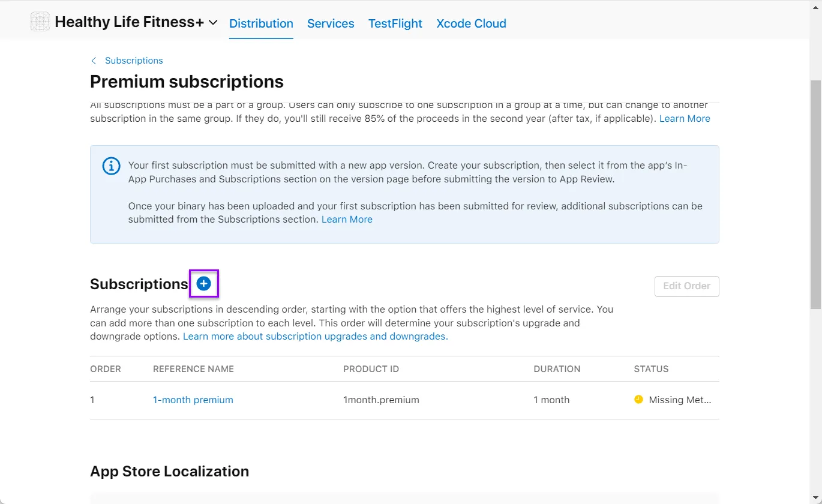Viewport: 822px width, 504px height.
Task: Expand the Healthy Life Fitness+ app dropdown
Action: tap(213, 23)
